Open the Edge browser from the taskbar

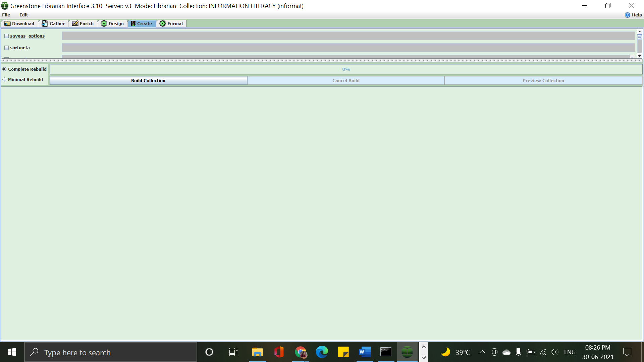pos(322,352)
